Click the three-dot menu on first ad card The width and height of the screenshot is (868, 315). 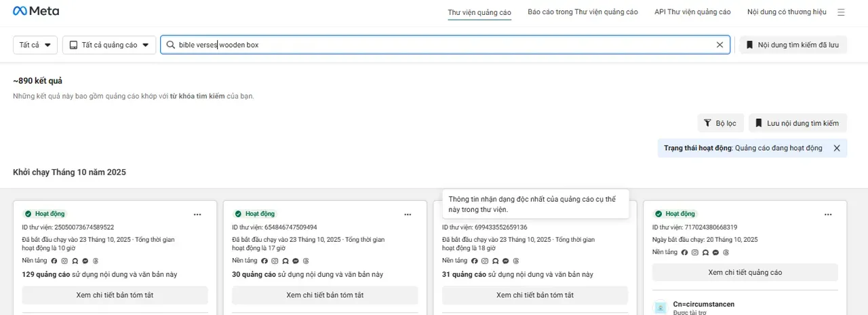pyautogui.click(x=197, y=214)
